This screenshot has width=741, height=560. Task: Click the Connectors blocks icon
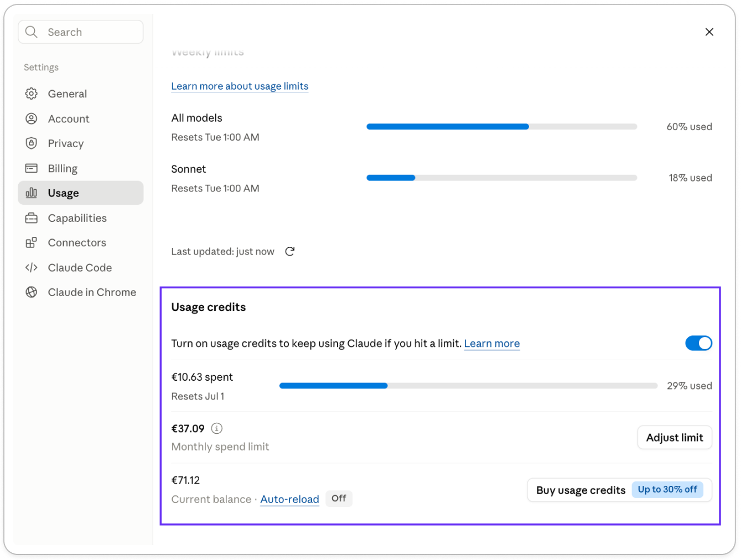32,242
